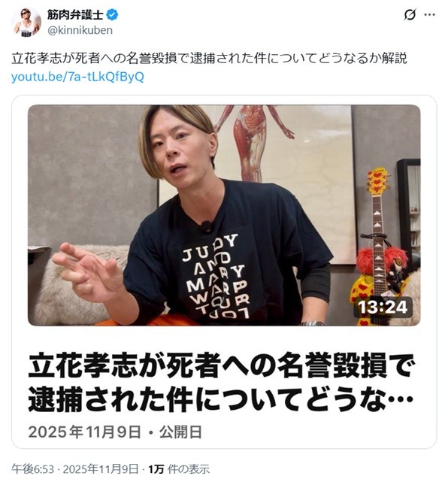Viewport: 448px width, 479px height.
Task: Click the tweet text about 立花孝志
Action: (210, 58)
